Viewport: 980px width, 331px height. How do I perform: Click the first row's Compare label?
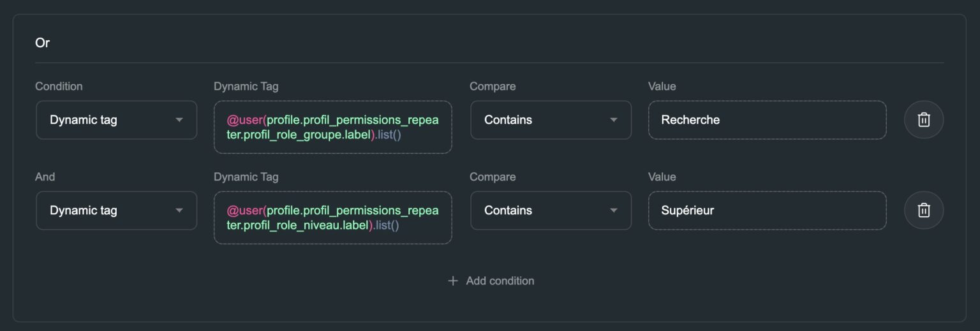click(493, 86)
